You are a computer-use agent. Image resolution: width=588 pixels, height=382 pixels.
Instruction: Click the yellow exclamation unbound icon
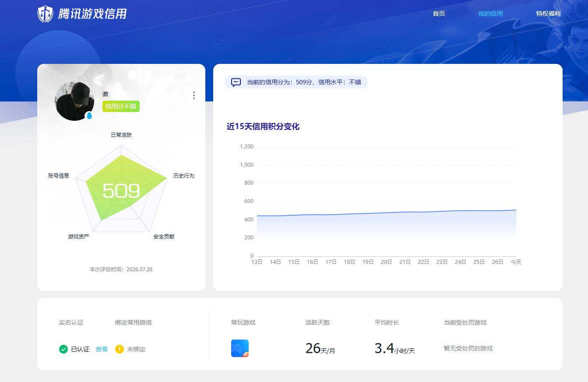pos(120,349)
